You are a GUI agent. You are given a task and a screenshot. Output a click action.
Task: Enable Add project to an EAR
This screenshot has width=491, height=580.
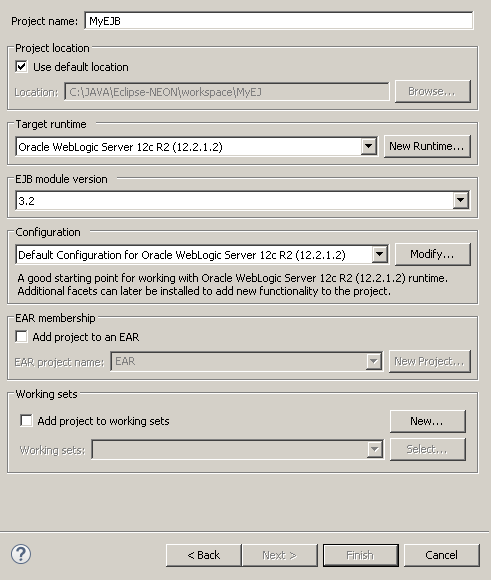(21, 337)
